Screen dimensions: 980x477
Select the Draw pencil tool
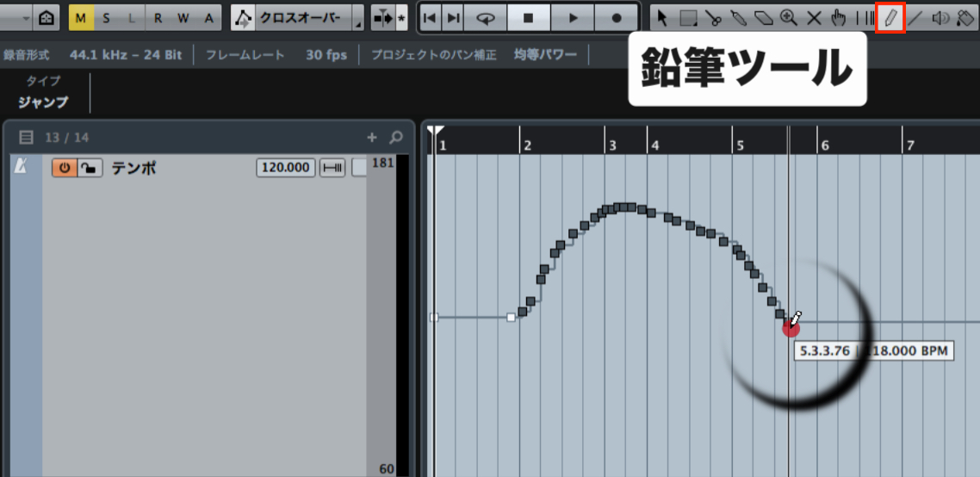pyautogui.click(x=890, y=18)
